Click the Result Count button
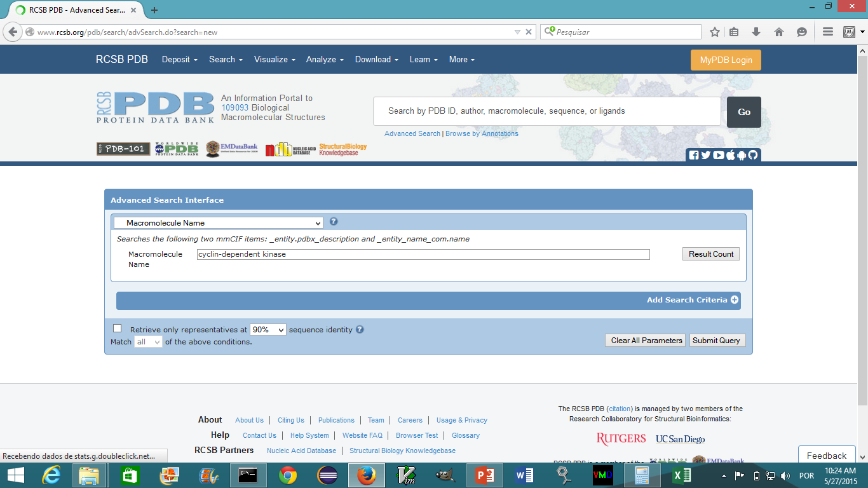This screenshot has width=868, height=488. point(711,254)
